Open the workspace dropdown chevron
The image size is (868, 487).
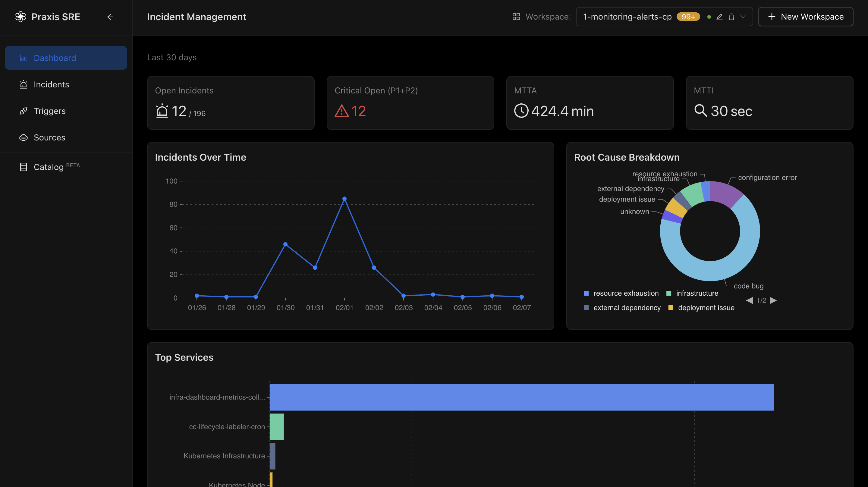click(743, 17)
